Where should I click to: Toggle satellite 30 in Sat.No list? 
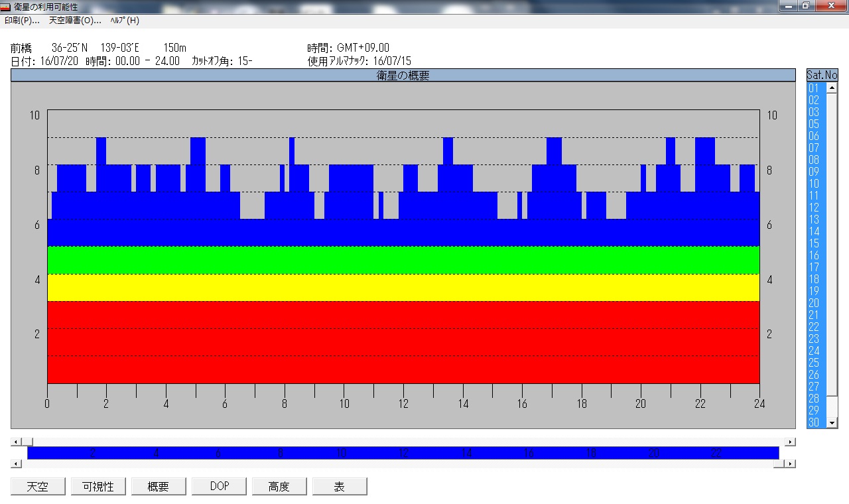click(x=816, y=422)
